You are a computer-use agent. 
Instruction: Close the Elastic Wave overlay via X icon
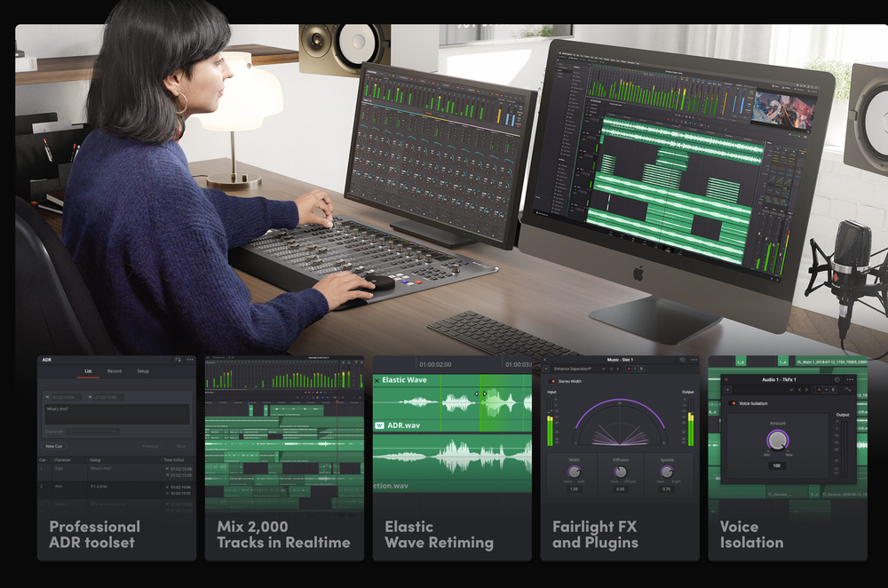[x=377, y=380]
